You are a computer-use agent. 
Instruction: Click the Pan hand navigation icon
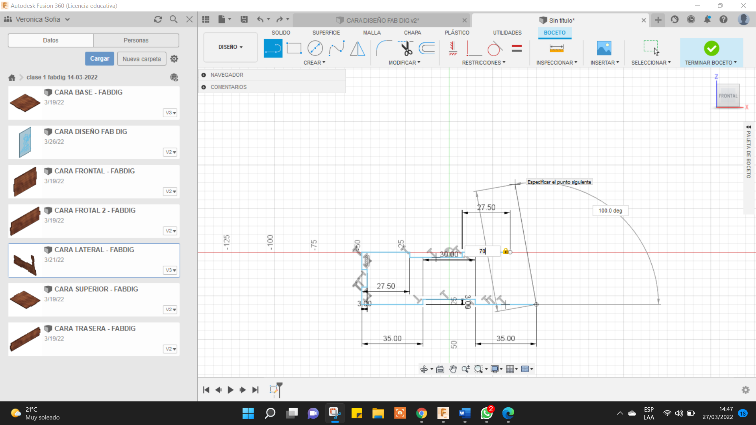pos(453,369)
